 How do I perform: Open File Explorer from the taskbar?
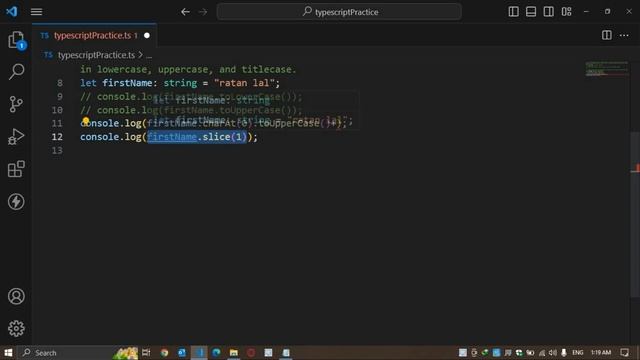coord(234,353)
